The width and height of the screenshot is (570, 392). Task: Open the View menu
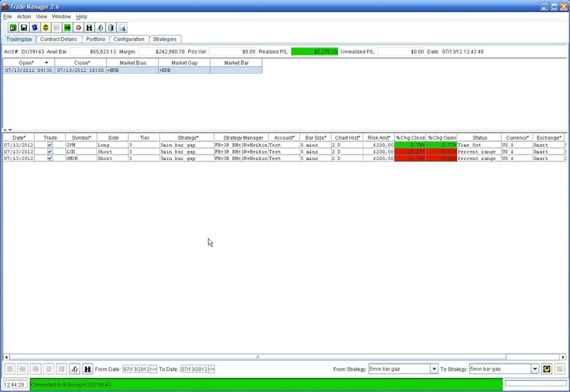[x=41, y=17]
